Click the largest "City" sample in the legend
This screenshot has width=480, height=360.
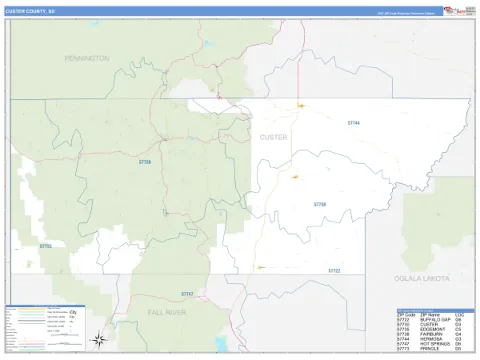pyautogui.click(x=73, y=312)
